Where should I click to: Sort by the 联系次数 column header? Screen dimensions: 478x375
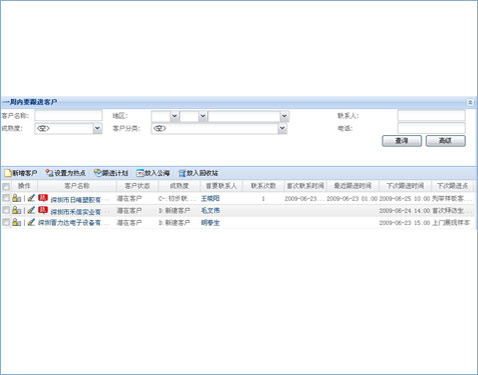tap(263, 186)
